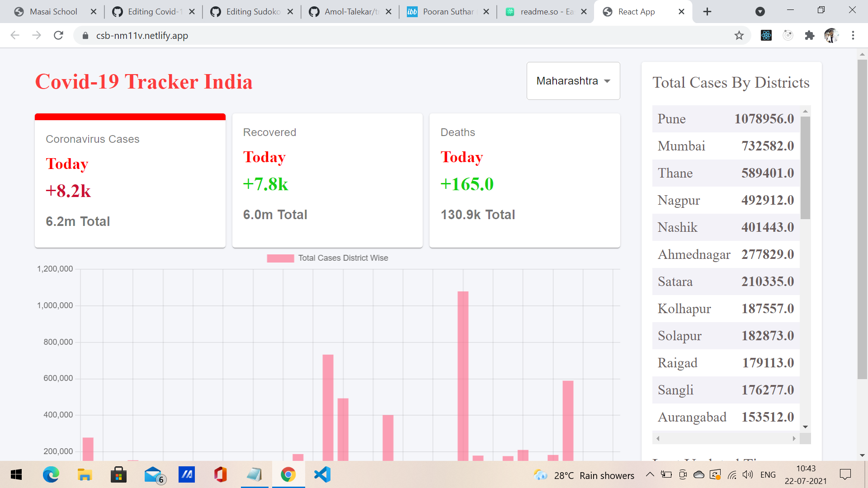Click the Kolhapur district row

pyautogui.click(x=726, y=309)
